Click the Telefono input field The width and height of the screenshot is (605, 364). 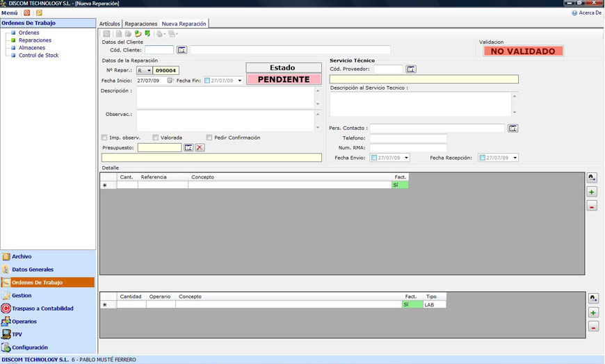click(408, 138)
